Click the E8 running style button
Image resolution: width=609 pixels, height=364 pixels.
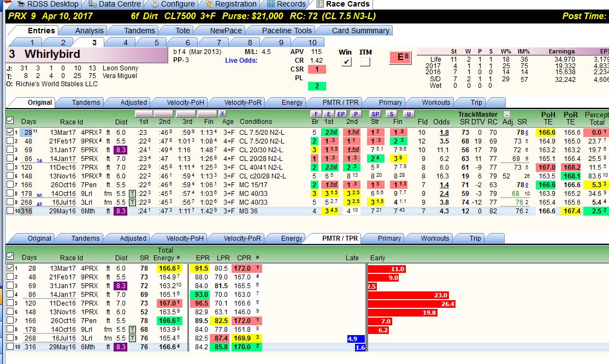click(x=400, y=57)
